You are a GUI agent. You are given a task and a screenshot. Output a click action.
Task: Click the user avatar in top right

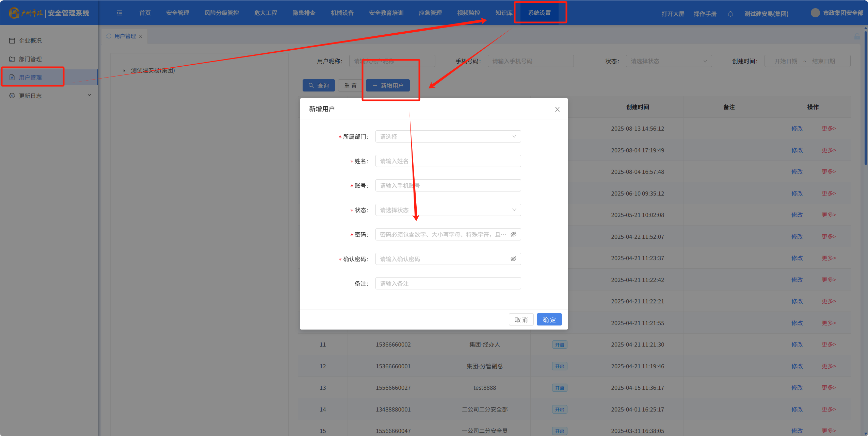pyautogui.click(x=815, y=13)
